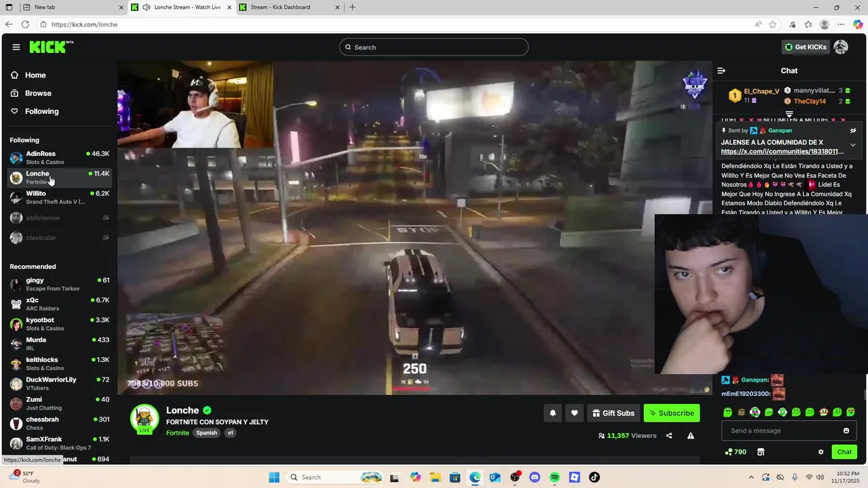This screenshot has height=488, width=868.
Task: Collapse the chat panel arrow icon
Action: pos(722,70)
